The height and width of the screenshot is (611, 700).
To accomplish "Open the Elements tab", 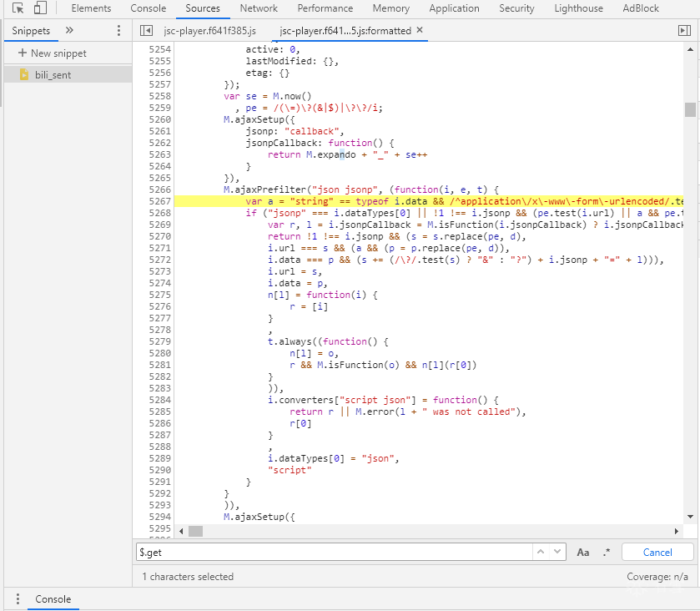I will click(x=91, y=8).
